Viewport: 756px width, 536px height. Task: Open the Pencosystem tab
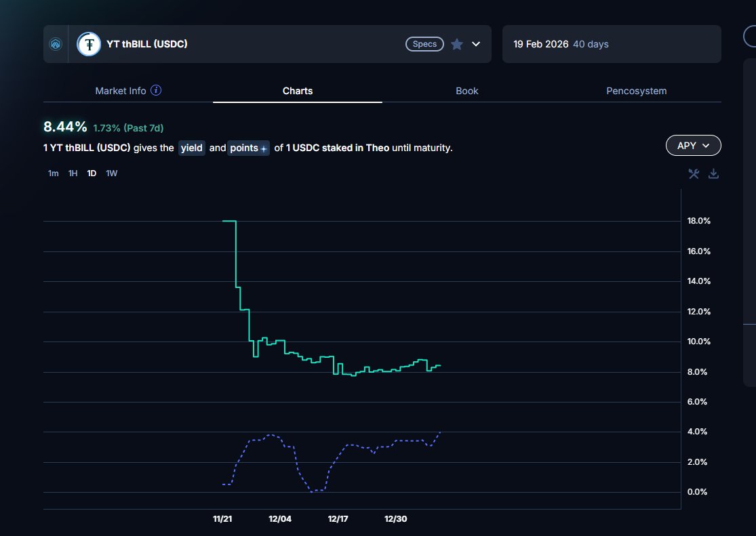click(x=637, y=91)
